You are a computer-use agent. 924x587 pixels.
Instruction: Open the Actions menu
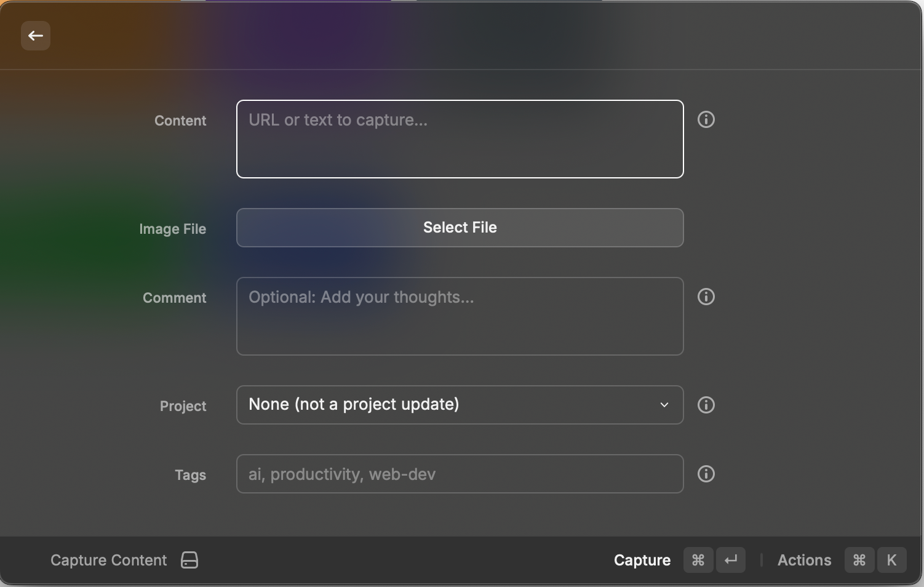(804, 560)
